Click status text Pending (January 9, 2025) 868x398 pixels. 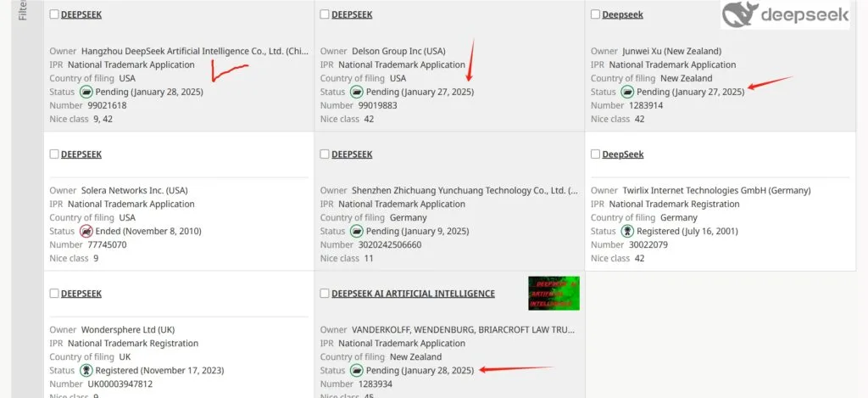[x=417, y=231]
